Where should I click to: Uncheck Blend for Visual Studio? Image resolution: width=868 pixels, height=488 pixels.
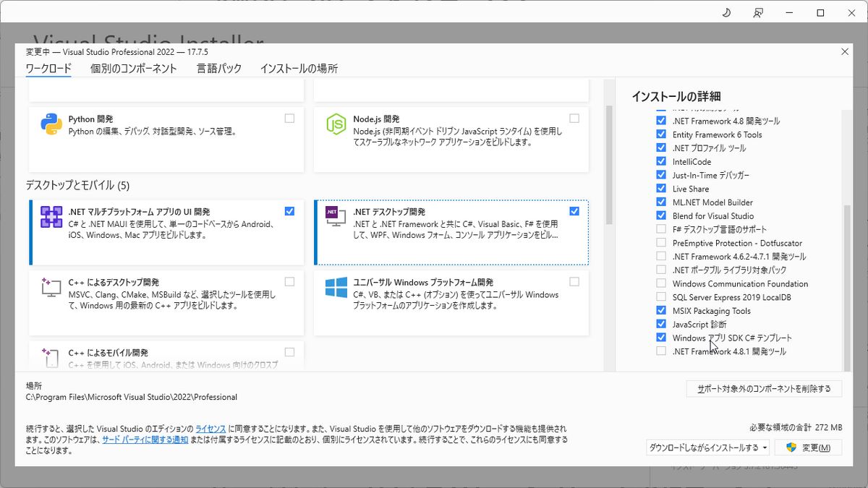point(661,215)
